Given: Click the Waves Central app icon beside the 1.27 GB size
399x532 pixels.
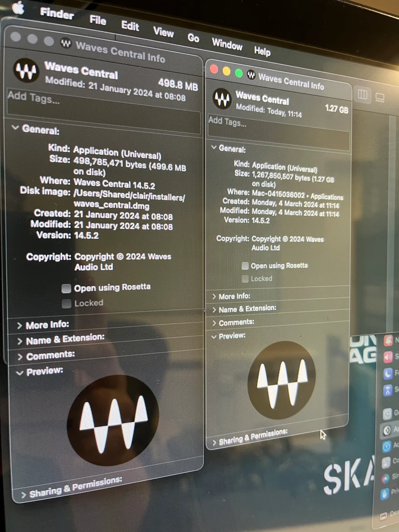Looking at the screenshot, I should coord(222,99).
